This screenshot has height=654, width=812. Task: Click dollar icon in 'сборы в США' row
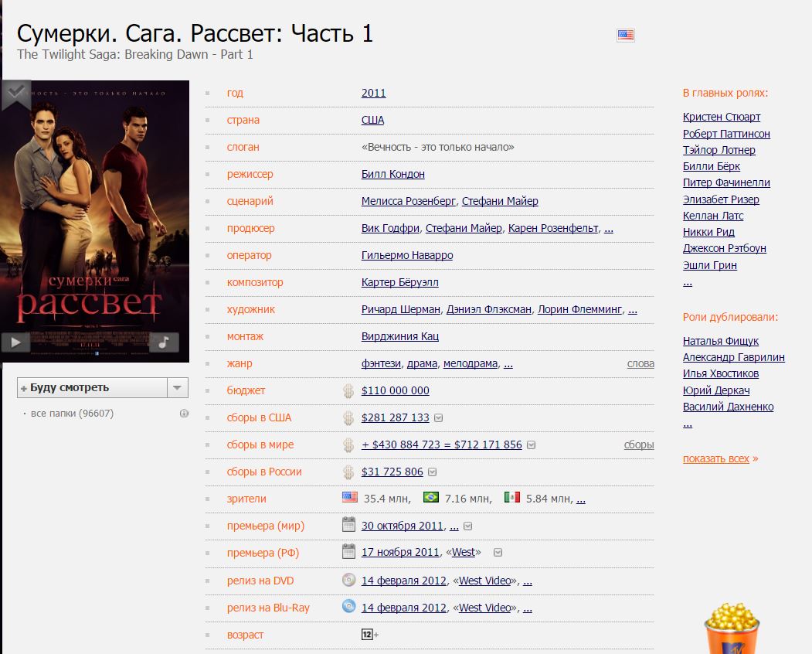[348, 417]
